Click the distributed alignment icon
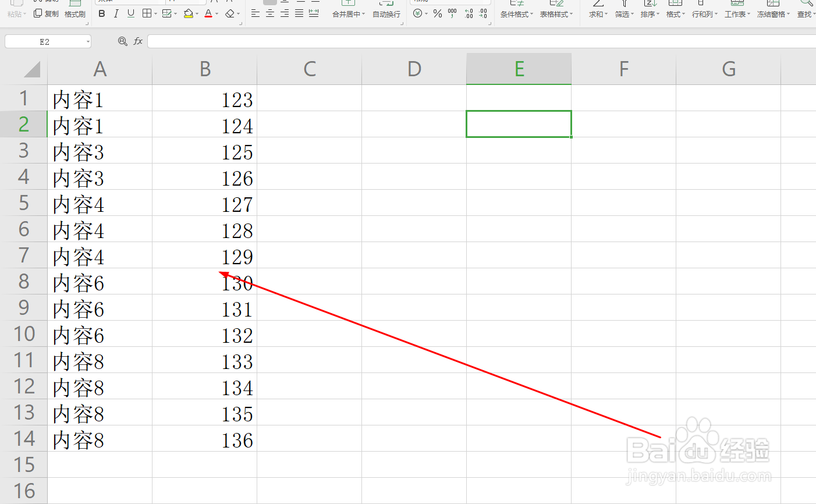This screenshot has height=504, width=816. click(314, 13)
